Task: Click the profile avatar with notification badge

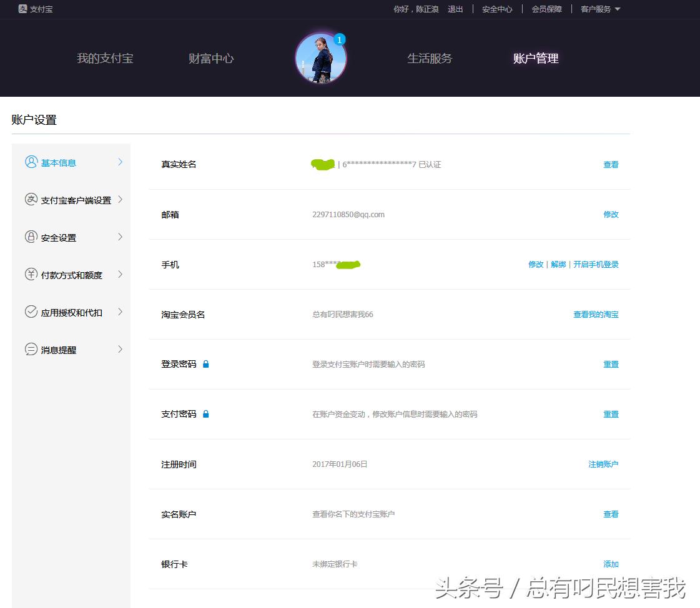Action: [x=320, y=57]
